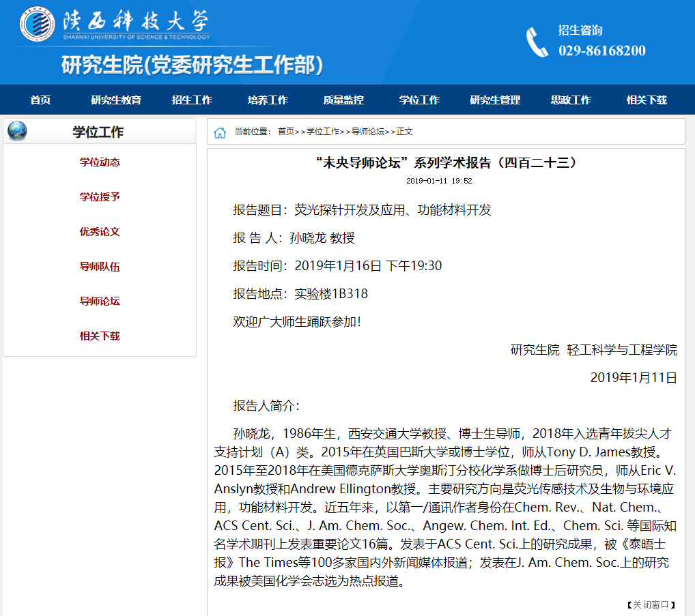Click the globe icon beside 学位工作

[x=17, y=131]
